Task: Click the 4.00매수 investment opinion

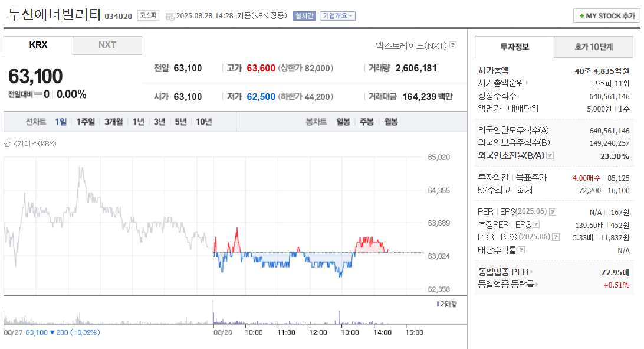Action: pyautogui.click(x=586, y=178)
